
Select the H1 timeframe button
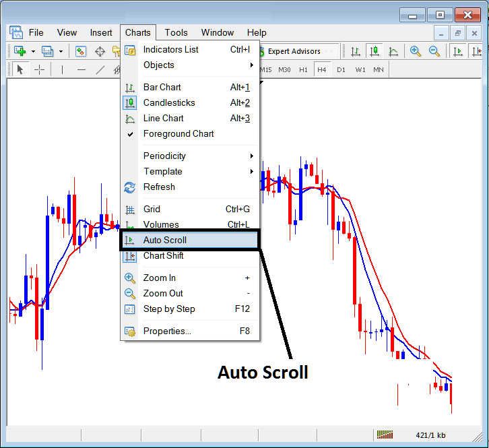304,69
